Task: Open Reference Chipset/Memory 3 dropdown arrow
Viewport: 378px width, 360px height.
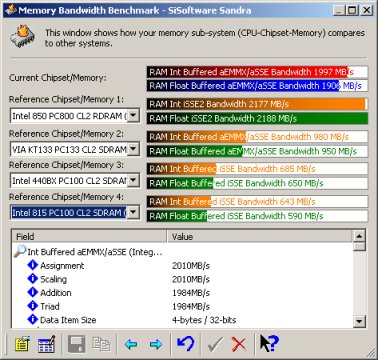Action: click(133, 180)
